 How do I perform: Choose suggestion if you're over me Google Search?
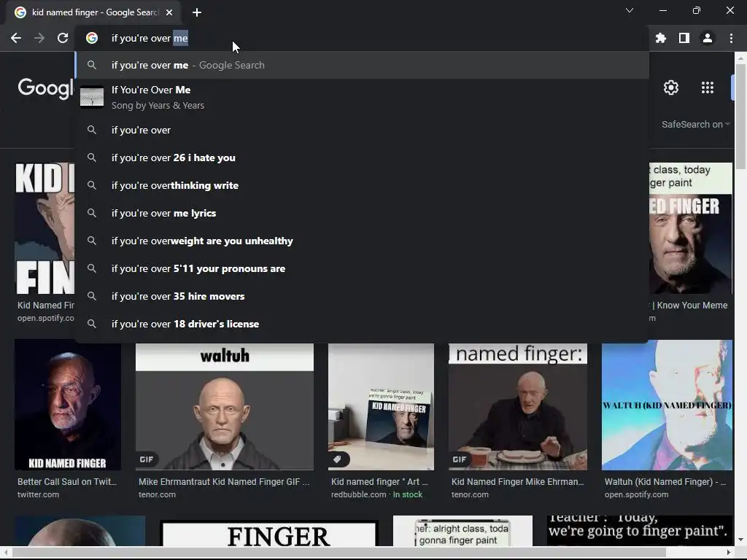pyautogui.click(x=362, y=65)
